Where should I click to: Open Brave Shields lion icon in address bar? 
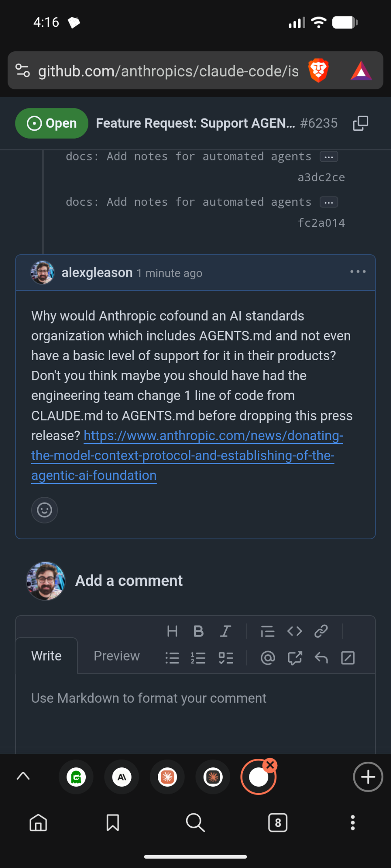click(x=319, y=70)
